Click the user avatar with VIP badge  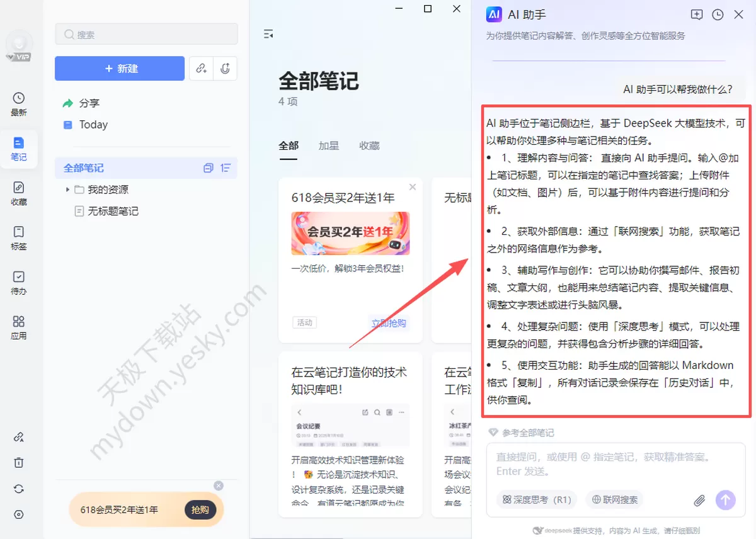(x=19, y=45)
